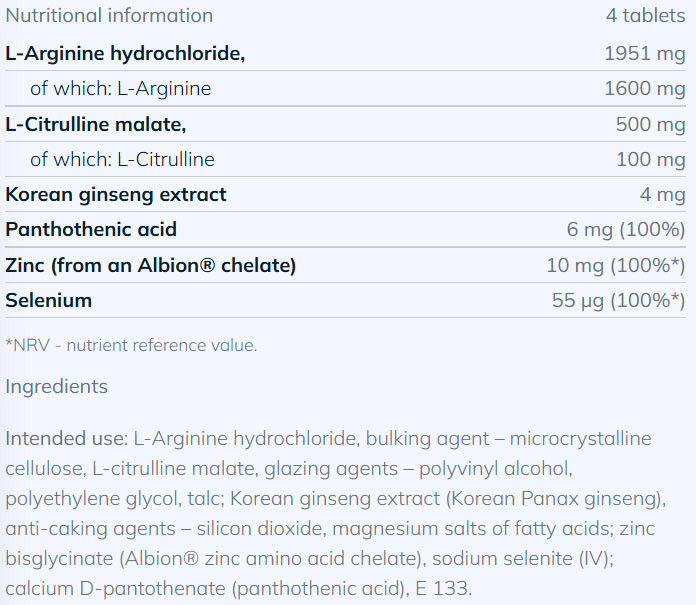Click the 'of which: L-Citrulline' sub-row
This screenshot has height=605, width=696.
pyautogui.click(x=122, y=159)
